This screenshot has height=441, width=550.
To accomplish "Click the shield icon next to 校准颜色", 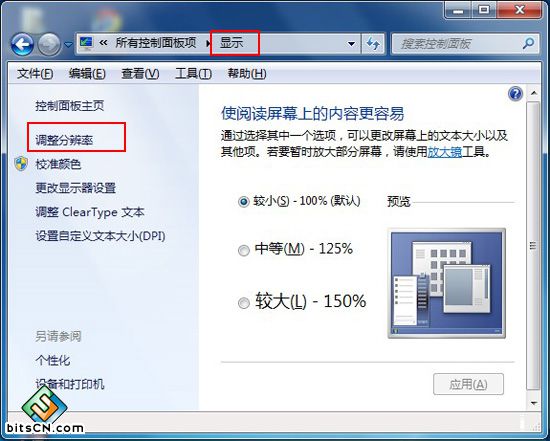I will [x=21, y=164].
